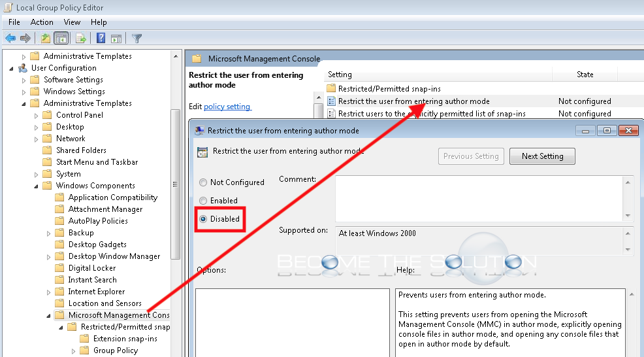Sort the list by the State column header
644x357 pixels.
[585, 75]
